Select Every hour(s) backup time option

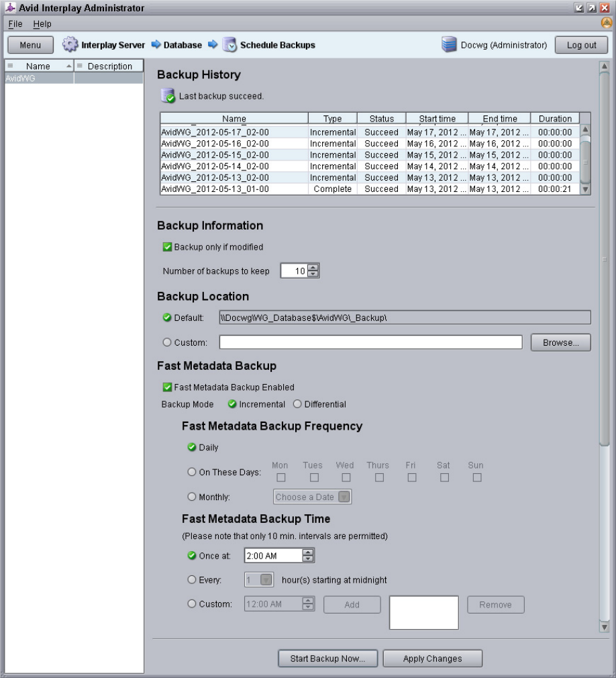click(192, 579)
